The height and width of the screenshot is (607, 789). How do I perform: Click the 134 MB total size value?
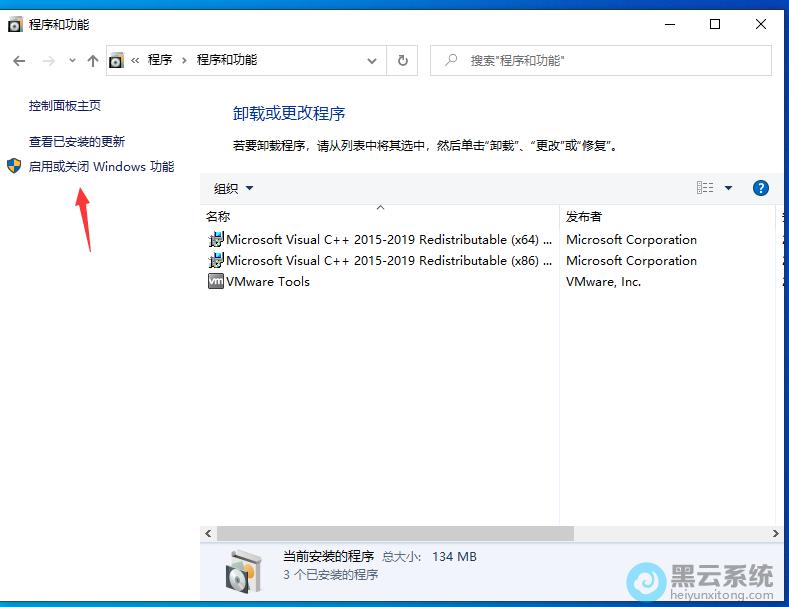click(x=454, y=557)
